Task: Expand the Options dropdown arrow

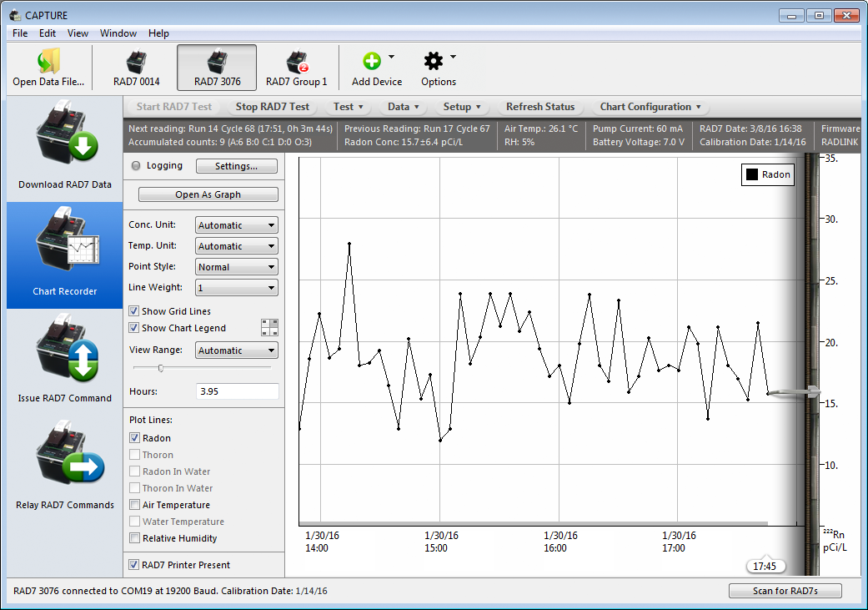Action: [x=453, y=57]
